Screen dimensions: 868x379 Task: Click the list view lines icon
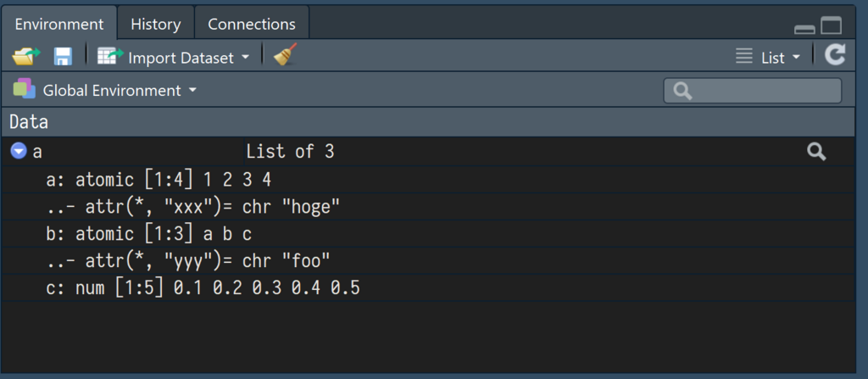(x=744, y=57)
